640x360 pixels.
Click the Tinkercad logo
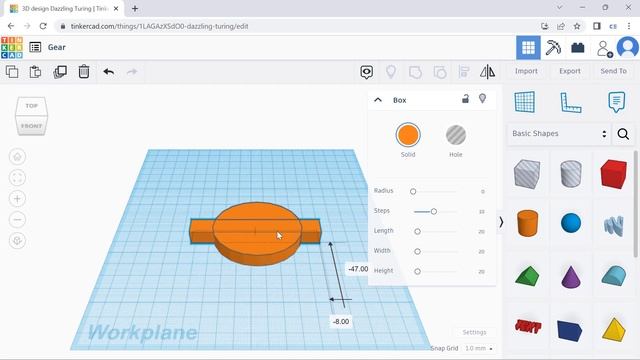(x=12, y=47)
